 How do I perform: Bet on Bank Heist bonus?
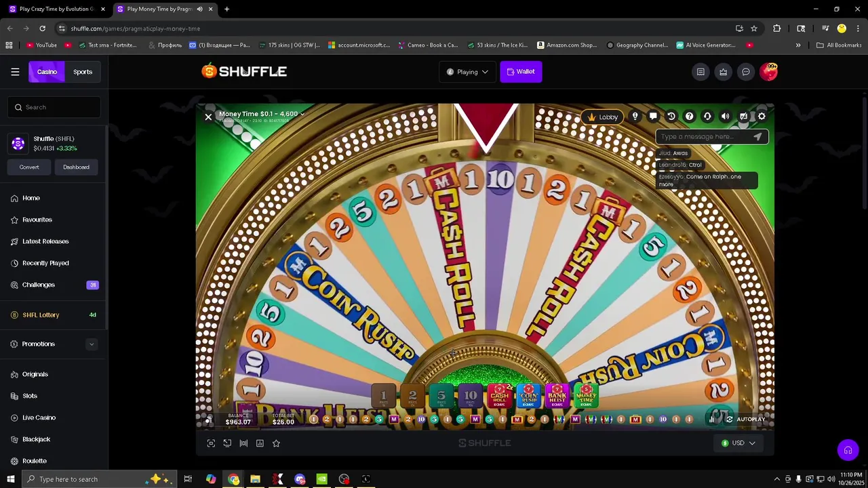(557, 396)
